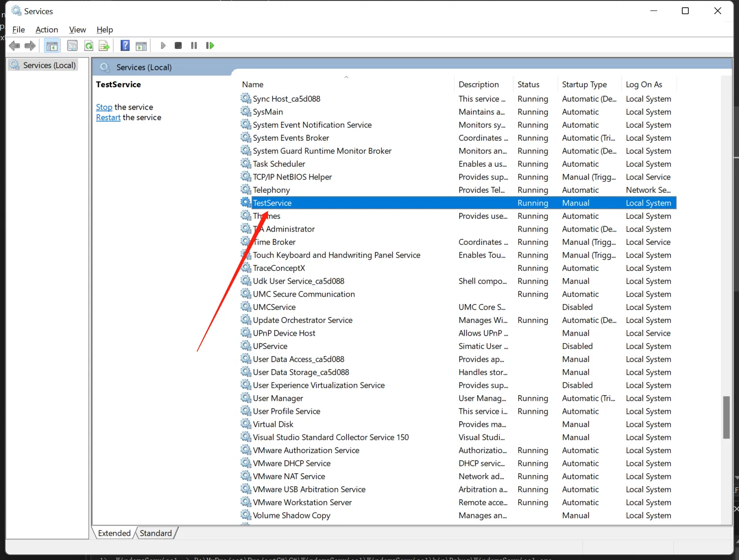The height and width of the screenshot is (560, 739).
Task: Select the Update Orchestrator Service row
Action: pyautogui.click(x=458, y=320)
